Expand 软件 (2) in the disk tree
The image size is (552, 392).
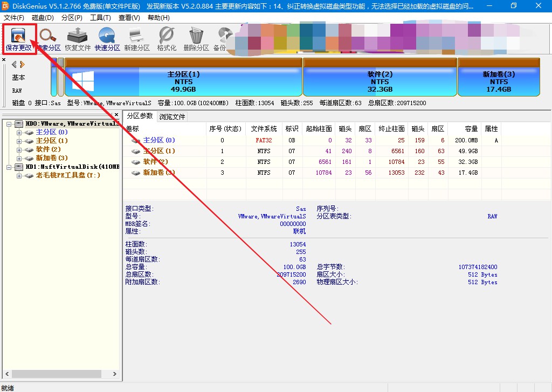[x=19, y=150]
